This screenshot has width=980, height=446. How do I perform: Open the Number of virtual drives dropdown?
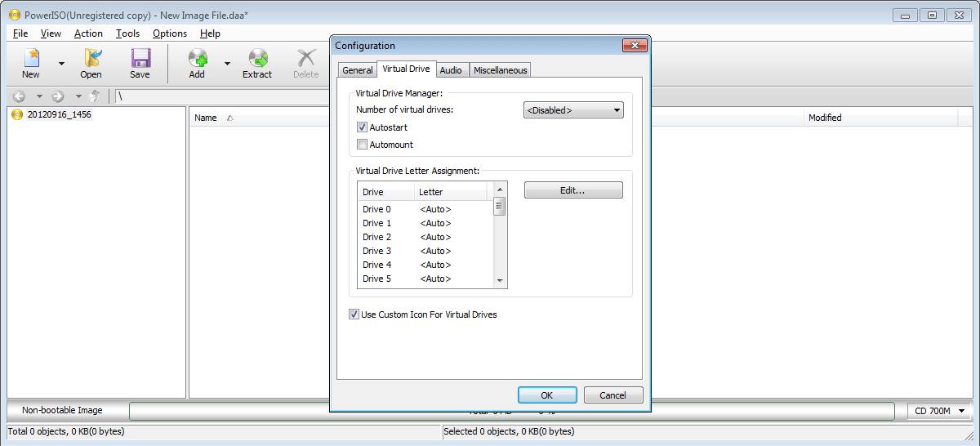coord(573,110)
